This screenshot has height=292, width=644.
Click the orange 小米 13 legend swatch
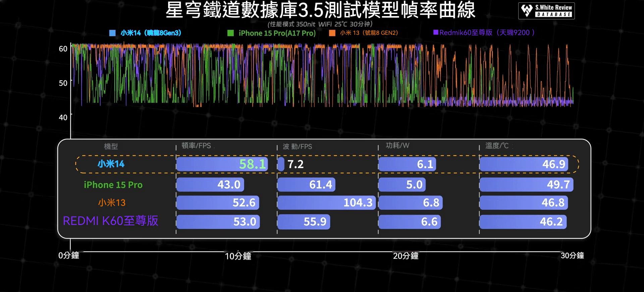332,33
